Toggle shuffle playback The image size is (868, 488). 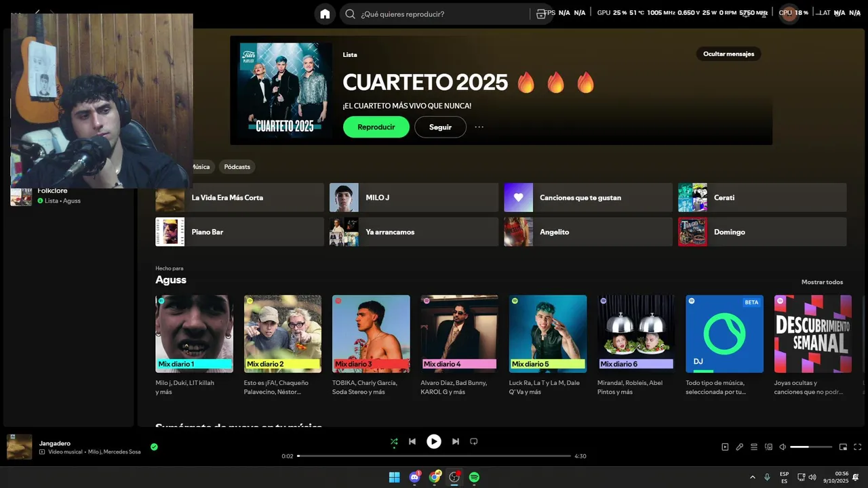tap(394, 441)
